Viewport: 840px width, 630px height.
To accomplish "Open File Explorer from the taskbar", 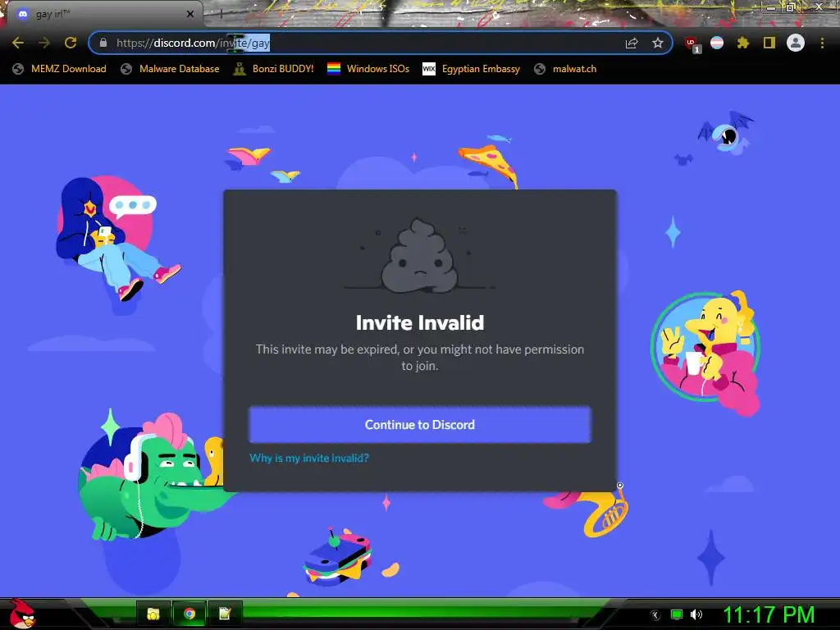I will tap(153, 614).
